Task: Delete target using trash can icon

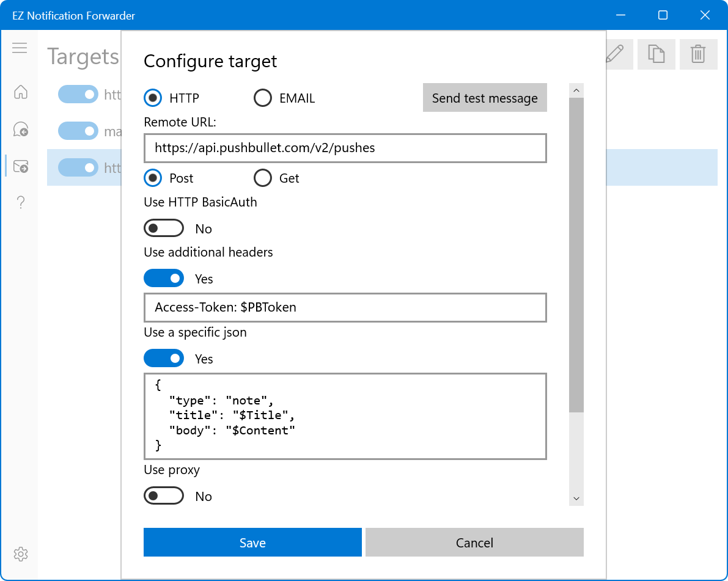Action: coord(698,54)
